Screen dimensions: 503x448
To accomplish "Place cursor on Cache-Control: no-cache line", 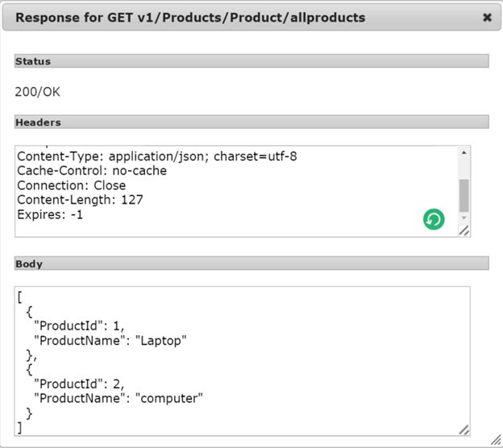I will coord(91,171).
